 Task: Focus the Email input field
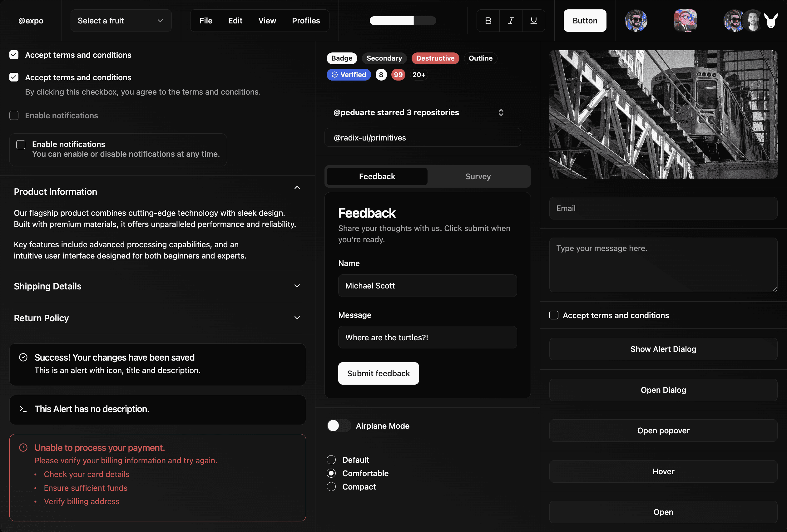click(663, 208)
